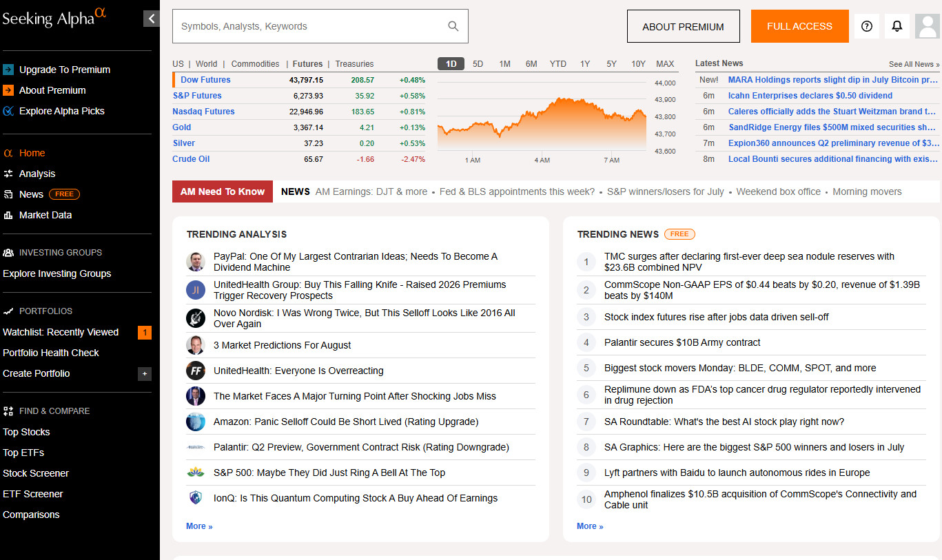Click More under Trending News
This screenshot has width=942, height=560.
[590, 526]
